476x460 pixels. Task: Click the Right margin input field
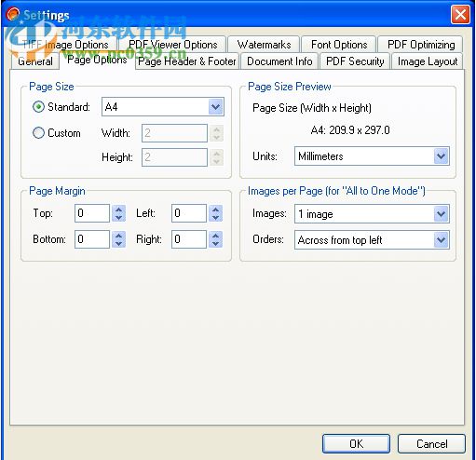click(189, 239)
